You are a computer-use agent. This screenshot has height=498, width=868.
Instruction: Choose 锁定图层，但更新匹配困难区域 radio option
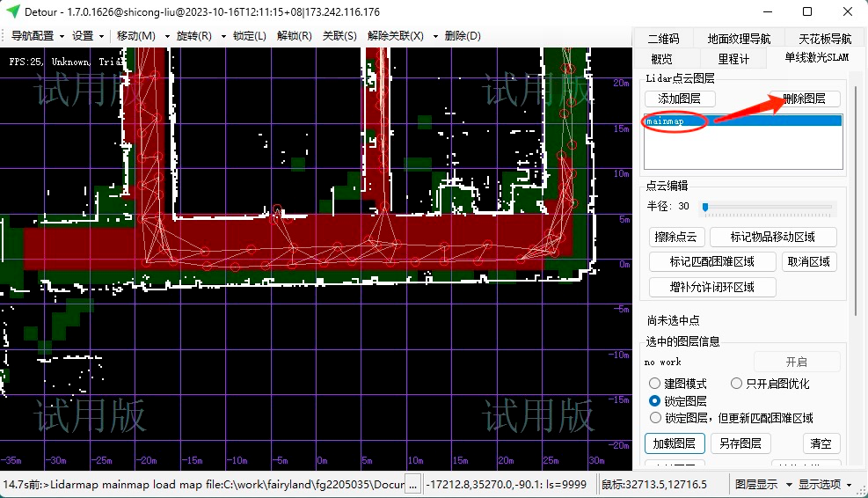coord(655,418)
